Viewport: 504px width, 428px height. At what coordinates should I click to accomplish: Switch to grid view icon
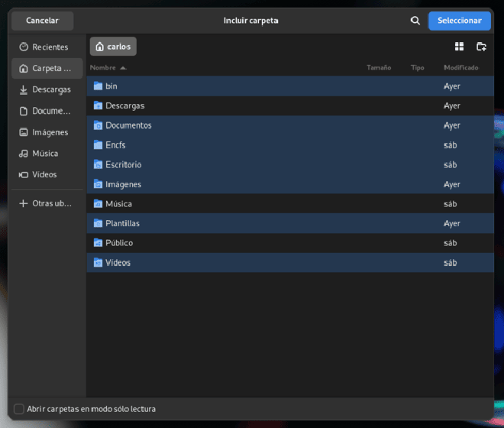click(459, 47)
